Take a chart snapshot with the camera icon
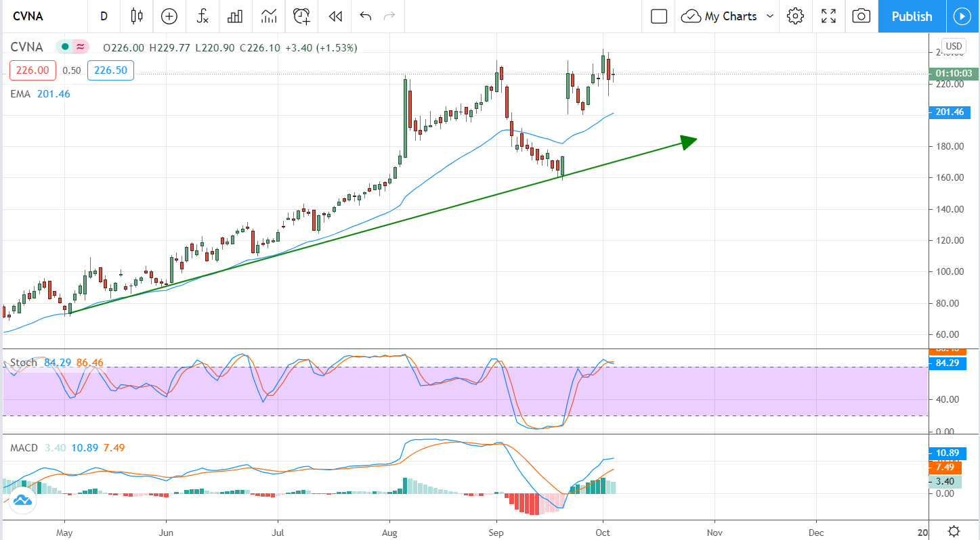 861,16
